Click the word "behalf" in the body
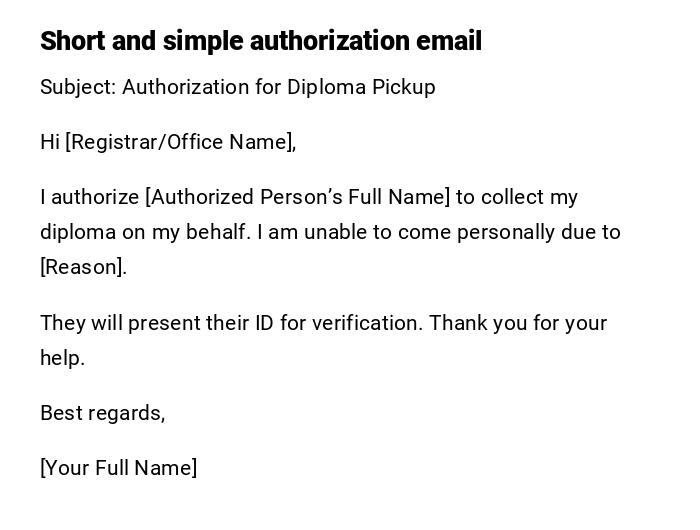Image resolution: width=700 pixels, height=530 pixels. (217, 232)
